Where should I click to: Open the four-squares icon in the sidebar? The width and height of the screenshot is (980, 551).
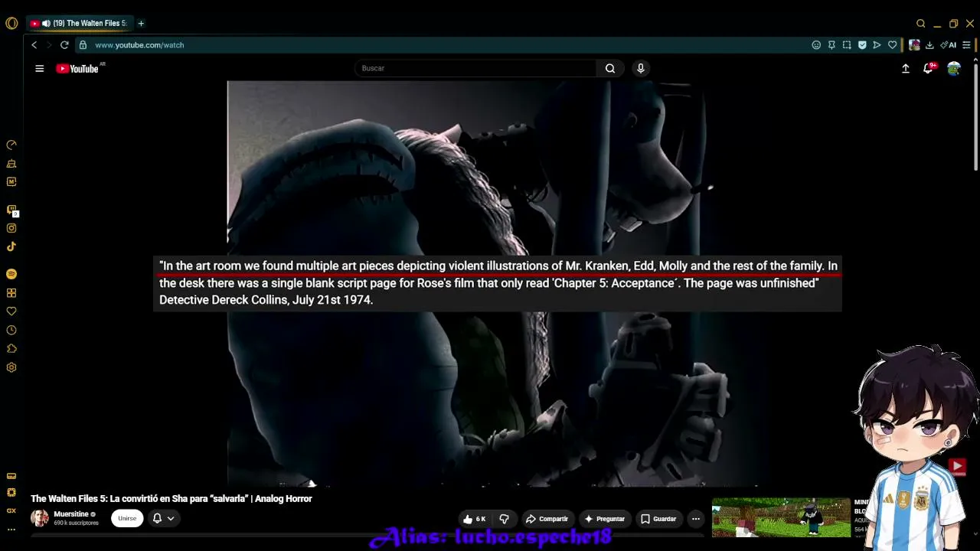point(11,293)
